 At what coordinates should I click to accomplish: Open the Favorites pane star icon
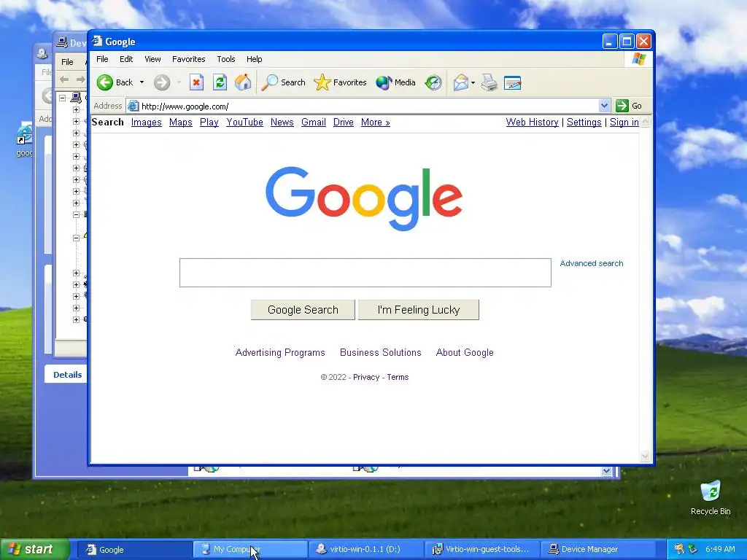click(x=322, y=82)
